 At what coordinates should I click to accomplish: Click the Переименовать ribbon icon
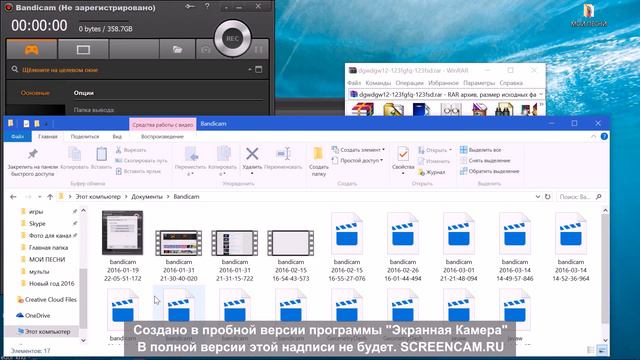(283, 154)
